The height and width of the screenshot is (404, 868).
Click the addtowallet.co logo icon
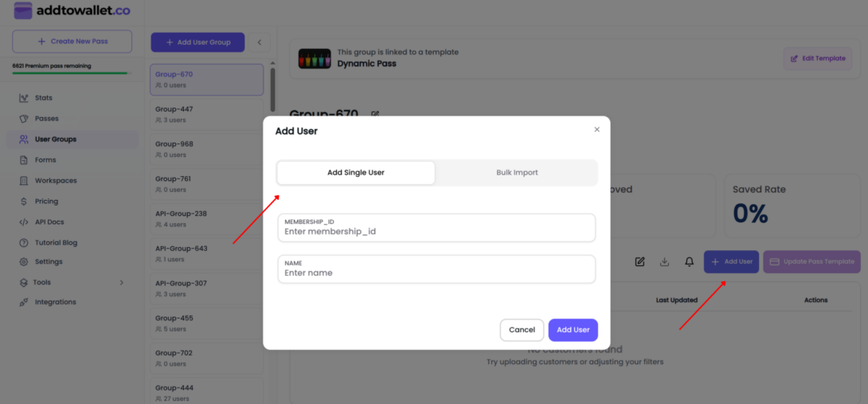[23, 10]
